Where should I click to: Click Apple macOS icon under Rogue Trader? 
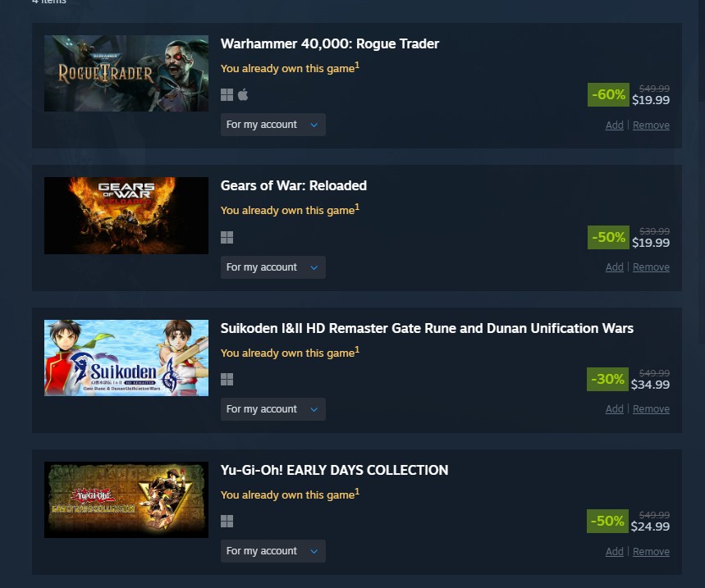pos(243,95)
